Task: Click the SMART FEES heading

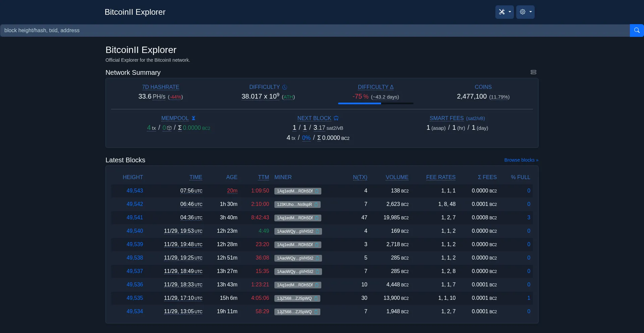Action: [x=446, y=118]
